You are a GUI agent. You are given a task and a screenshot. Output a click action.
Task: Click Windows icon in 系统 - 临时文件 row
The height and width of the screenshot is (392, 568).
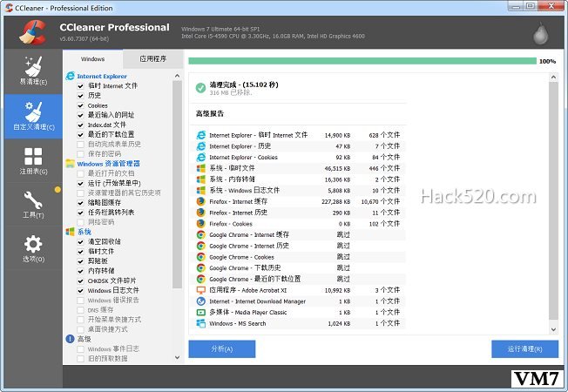(200, 168)
